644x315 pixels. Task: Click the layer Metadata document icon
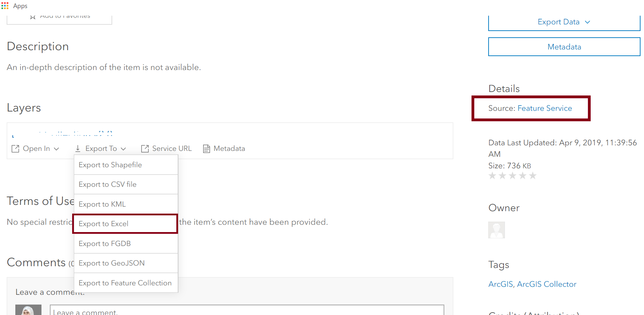point(207,149)
